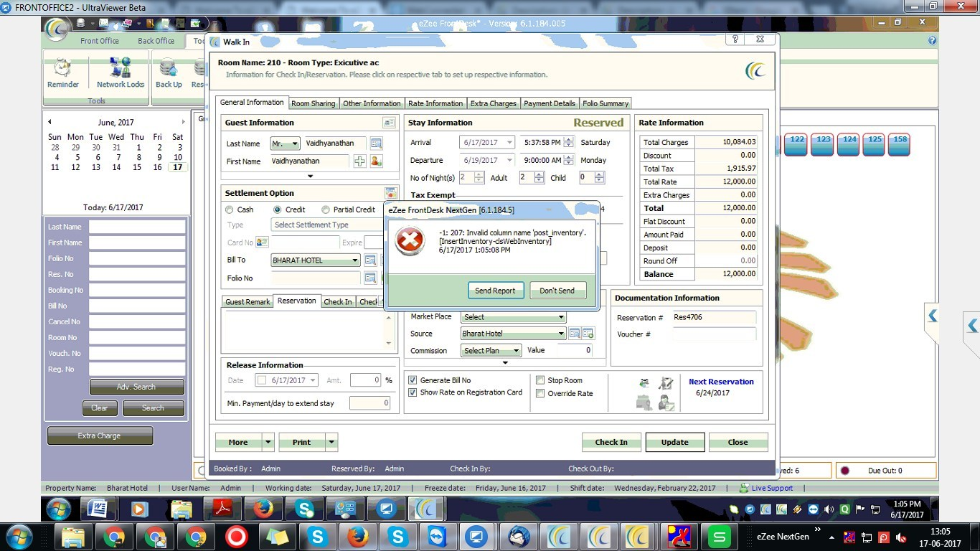Image resolution: width=980 pixels, height=551 pixels.
Task: Click the Extra Charge button in sidebar
Action: pos(100,435)
